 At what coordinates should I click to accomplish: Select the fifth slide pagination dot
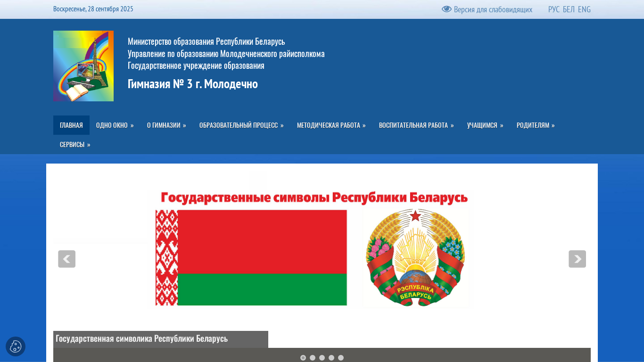[x=341, y=358]
